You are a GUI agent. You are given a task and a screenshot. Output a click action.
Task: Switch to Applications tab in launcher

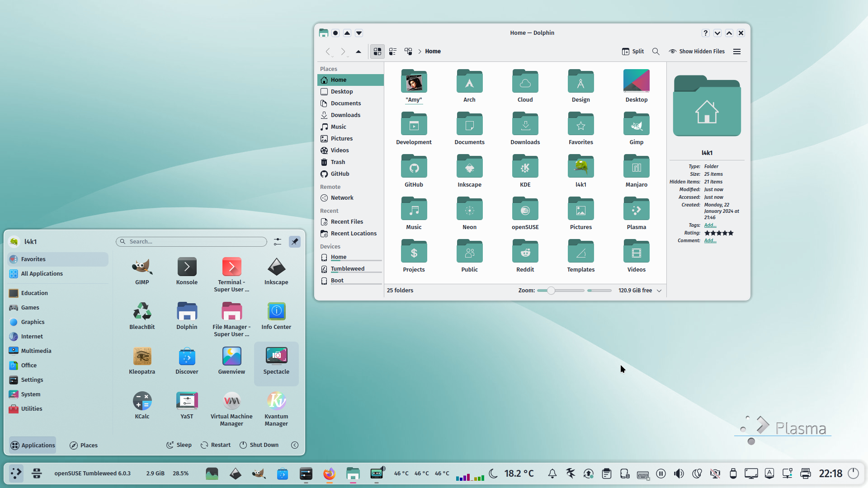coord(33,445)
